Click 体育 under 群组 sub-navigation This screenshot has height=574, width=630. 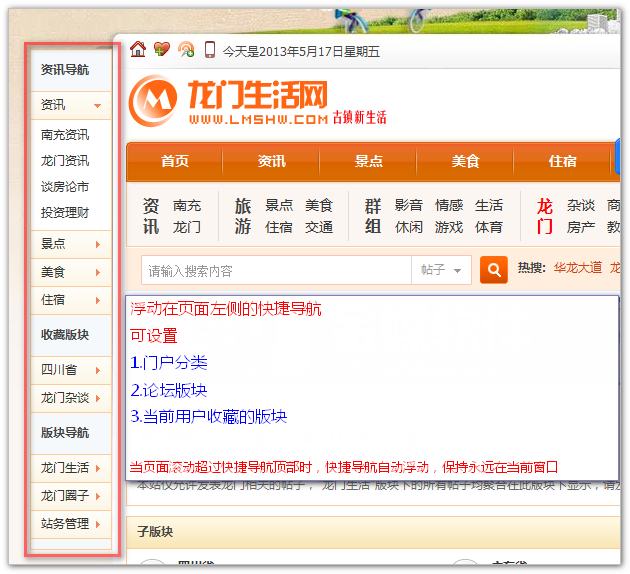(x=489, y=227)
